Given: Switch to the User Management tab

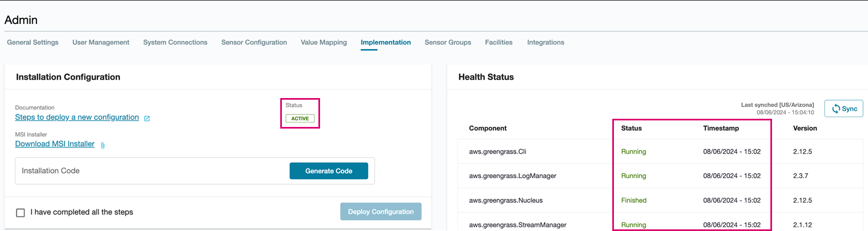Looking at the screenshot, I should point(101,42).
